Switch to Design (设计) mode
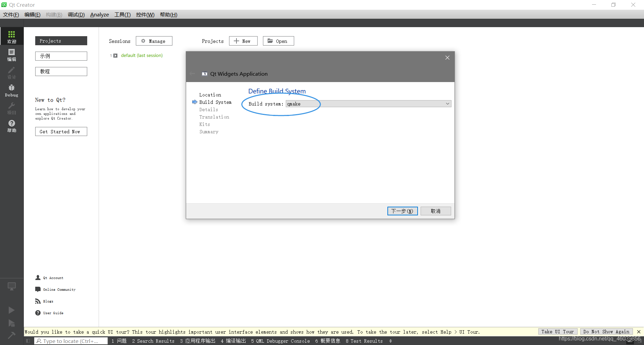Screen dimensions: 644x345 (12, 72)
